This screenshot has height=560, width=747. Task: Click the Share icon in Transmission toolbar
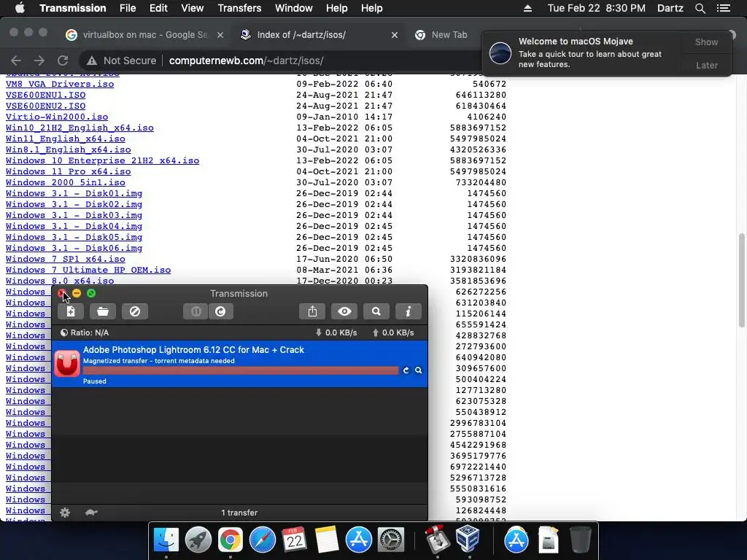tap(312, 311)
